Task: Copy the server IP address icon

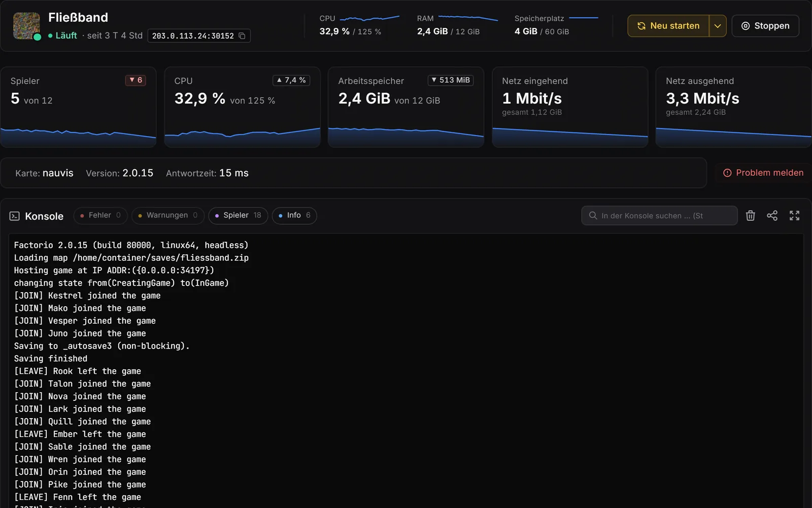Action: (x=242, y=36)
